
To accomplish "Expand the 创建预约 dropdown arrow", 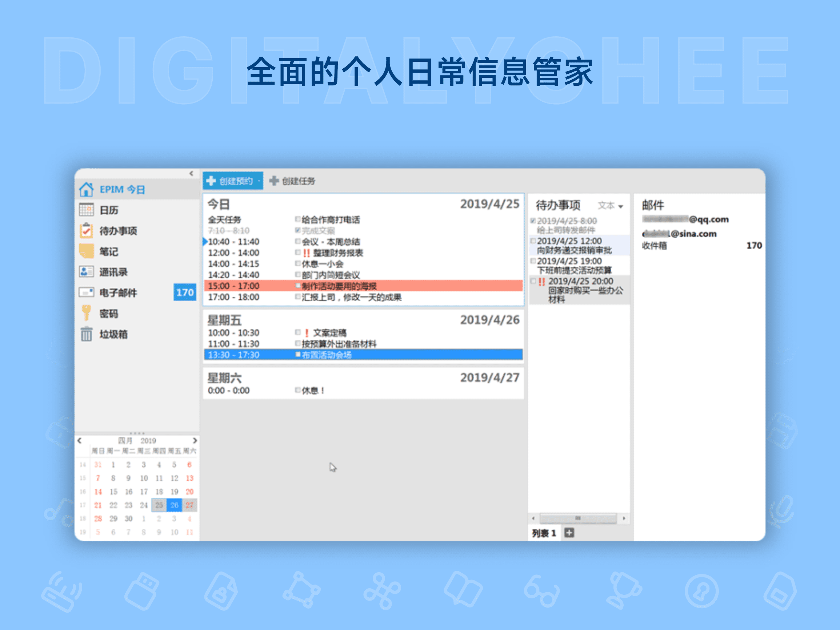I will point(259,181).
